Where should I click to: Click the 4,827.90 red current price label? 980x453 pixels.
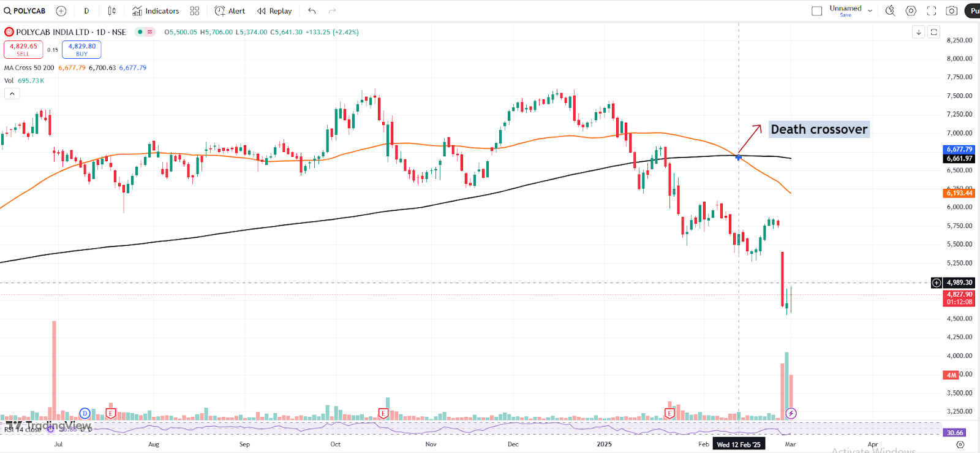point(959,298)
